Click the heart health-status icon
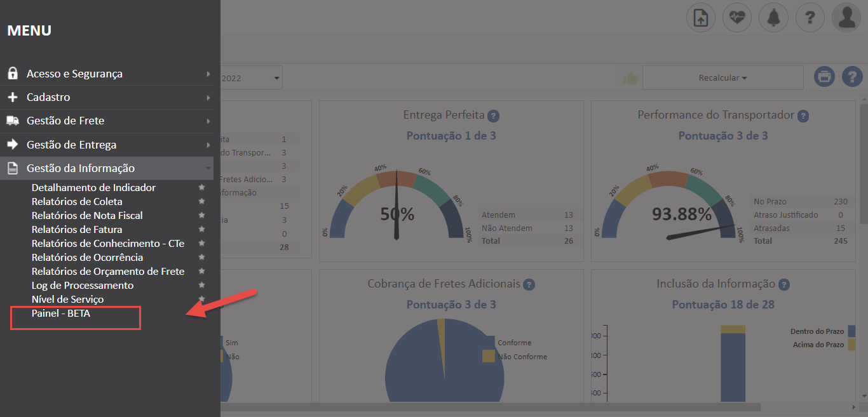Image resolution: width=868 pixels, height=417 pixels. [736, 17]
